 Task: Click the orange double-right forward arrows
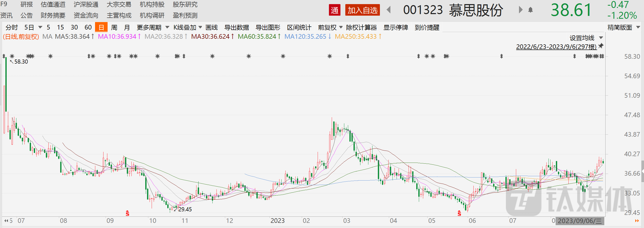point(637,221)
